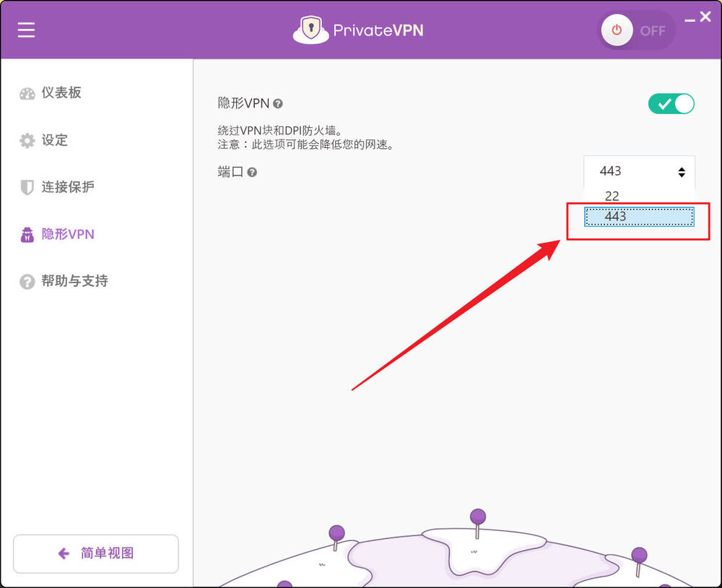
Task: Click the settings gear icon
Action: (27, 141)
